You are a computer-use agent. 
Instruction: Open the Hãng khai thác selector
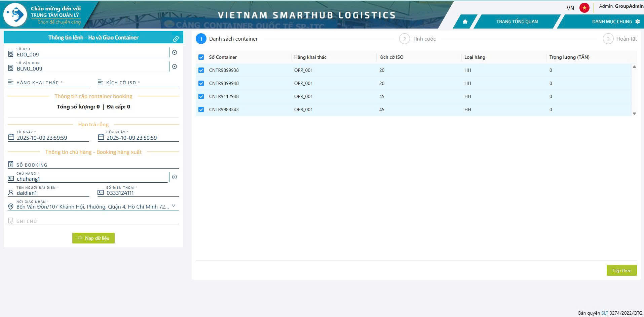(49, 83)
